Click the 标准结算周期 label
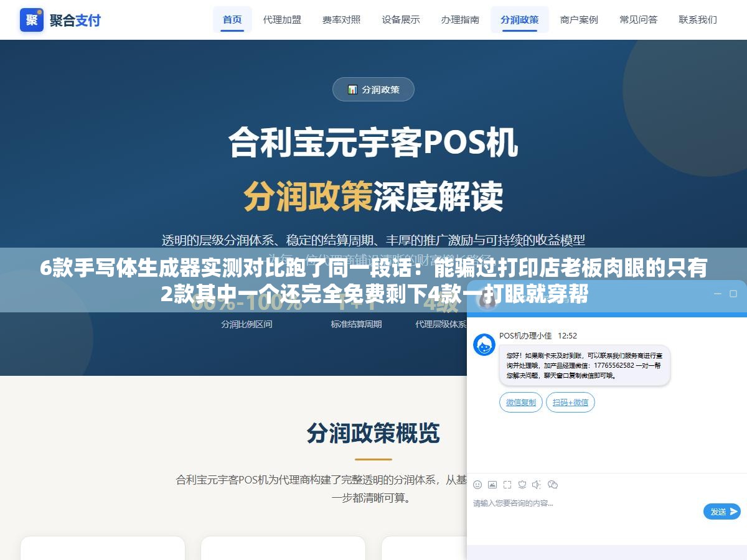The height and width of the screenshot is (560, 747). click(x=356, y=324)
